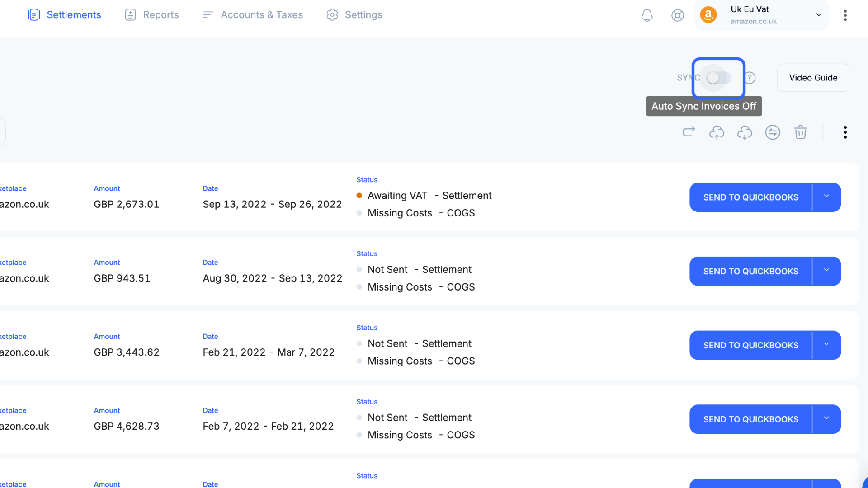868x488 pixels.
Task: Click amount GBP 3,443.62
Action: coord(127,352)
